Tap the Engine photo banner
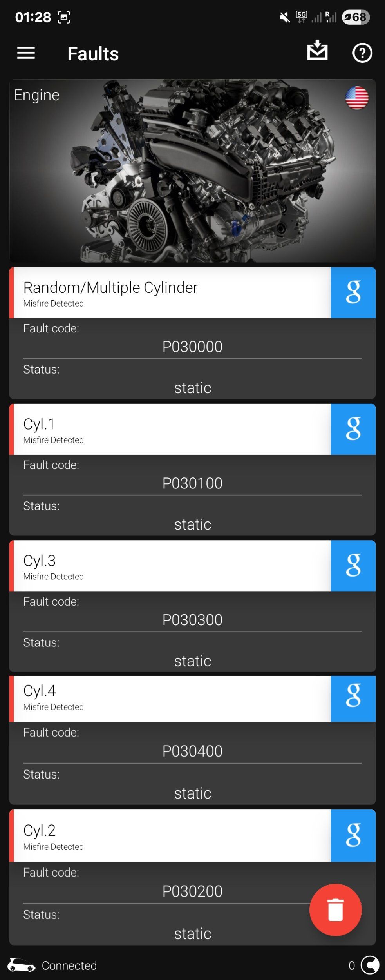Image resolution: width=385 pixels, height=980 pixels. point(192,171)
